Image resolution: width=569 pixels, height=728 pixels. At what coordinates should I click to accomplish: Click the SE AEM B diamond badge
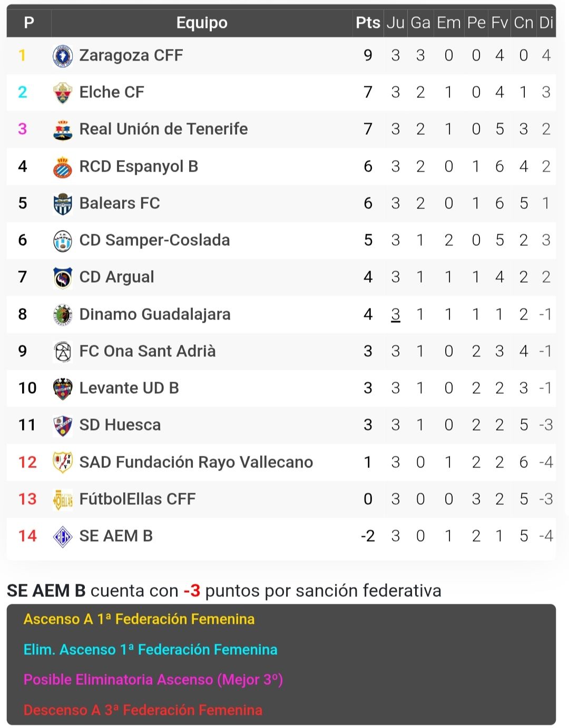(x=63, y=536)
